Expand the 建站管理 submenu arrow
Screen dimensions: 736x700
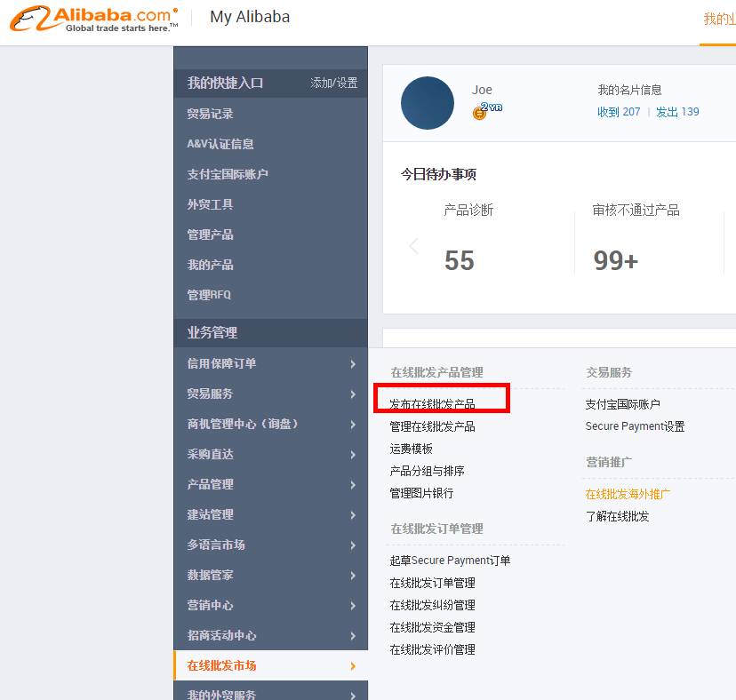(x=353, y=515)
